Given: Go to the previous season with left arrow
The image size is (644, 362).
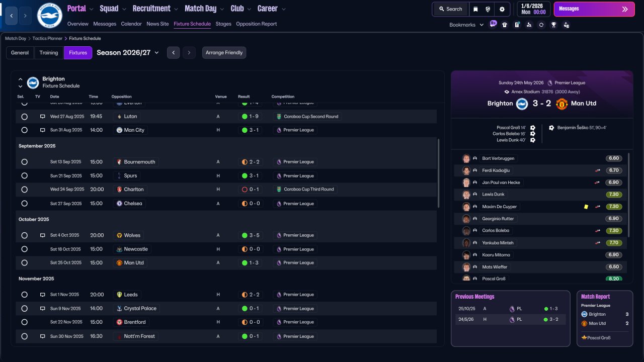Looking at the screenshot, I should pos(174,53).
